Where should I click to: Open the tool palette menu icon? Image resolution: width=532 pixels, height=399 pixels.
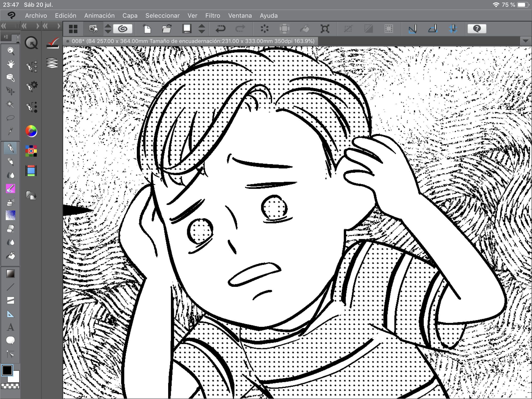click(6, 37)
